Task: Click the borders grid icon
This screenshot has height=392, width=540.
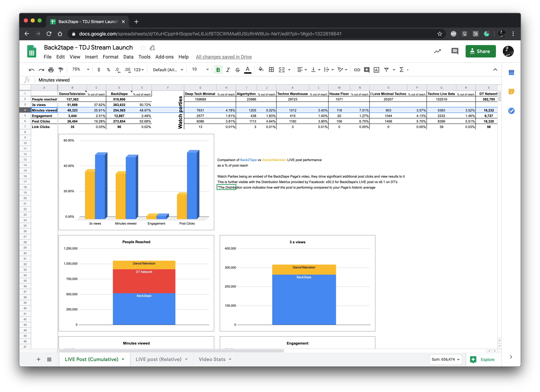Action: click(271, 70)
